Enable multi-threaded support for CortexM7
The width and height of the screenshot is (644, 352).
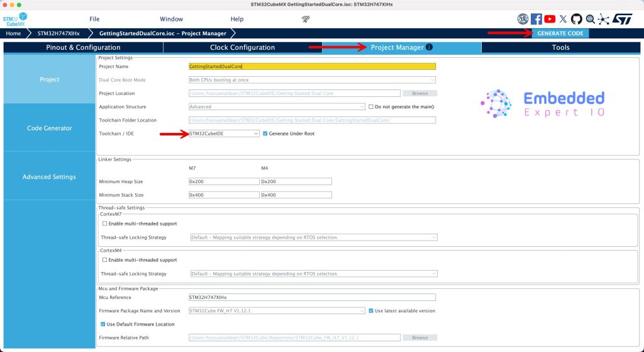[x=104, y=224]
